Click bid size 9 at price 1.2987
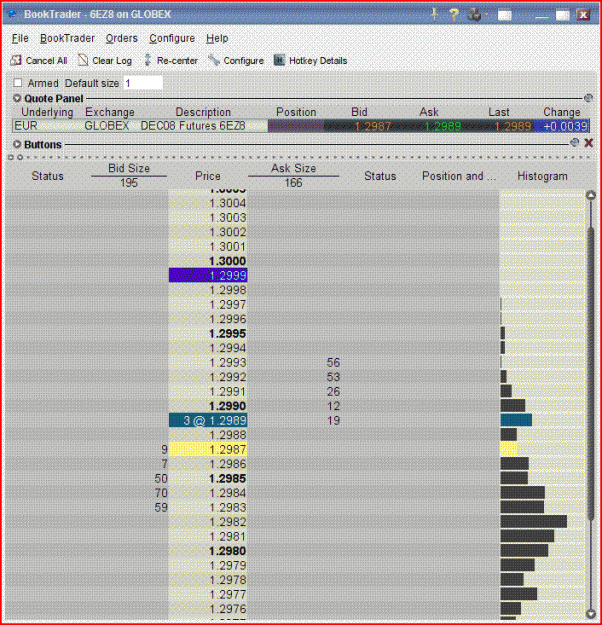The image size is (602, 625). tap(164, 449)
